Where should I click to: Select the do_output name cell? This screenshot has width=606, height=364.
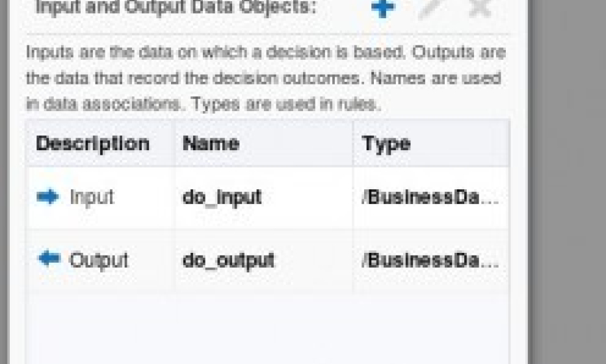(263, 259)
